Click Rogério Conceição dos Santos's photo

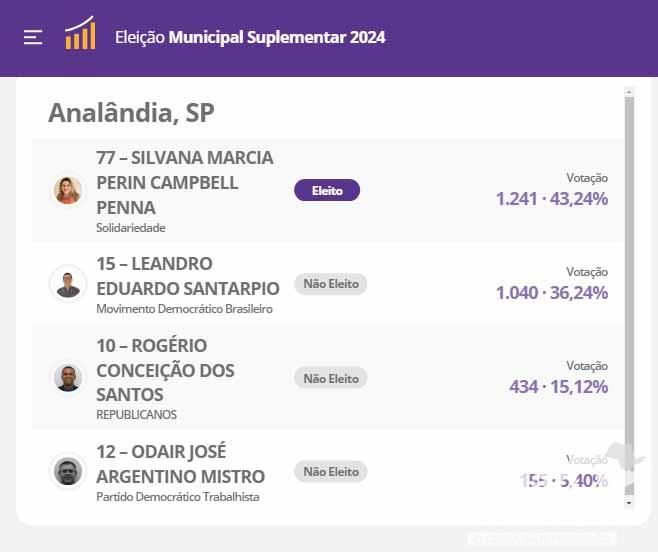click(x=68, y=378)
